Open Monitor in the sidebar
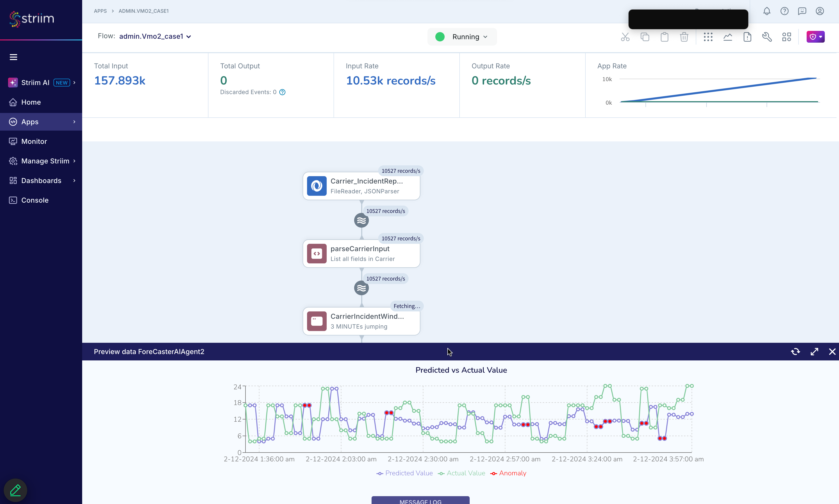839x504 pixels. pyautogui.click(x=34, y=141)
